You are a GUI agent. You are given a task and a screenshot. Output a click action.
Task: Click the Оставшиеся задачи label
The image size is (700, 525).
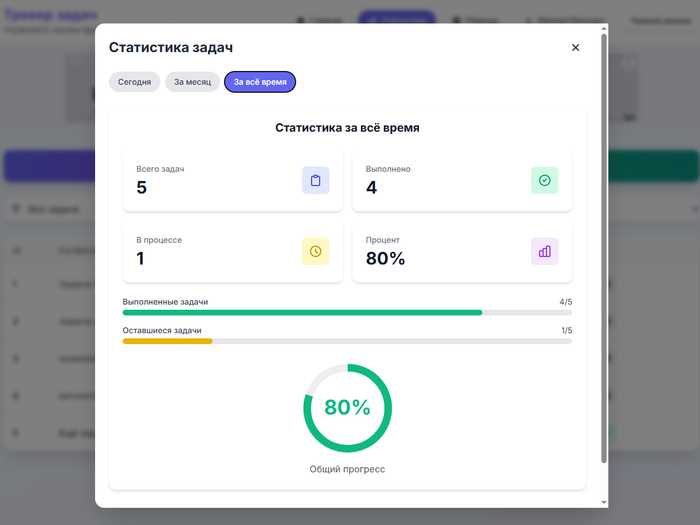pos(162,331)
